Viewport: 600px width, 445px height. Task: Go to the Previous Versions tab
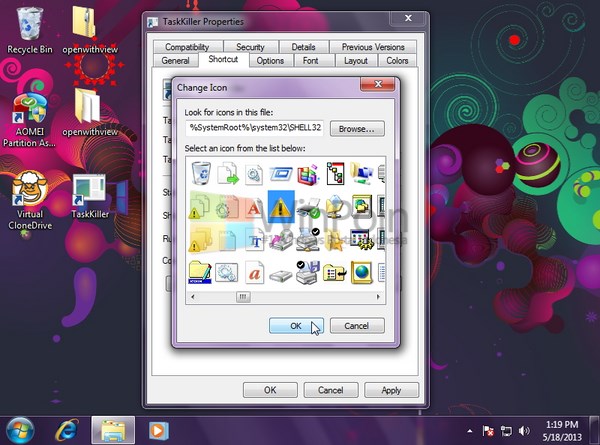tap(373, 47)
